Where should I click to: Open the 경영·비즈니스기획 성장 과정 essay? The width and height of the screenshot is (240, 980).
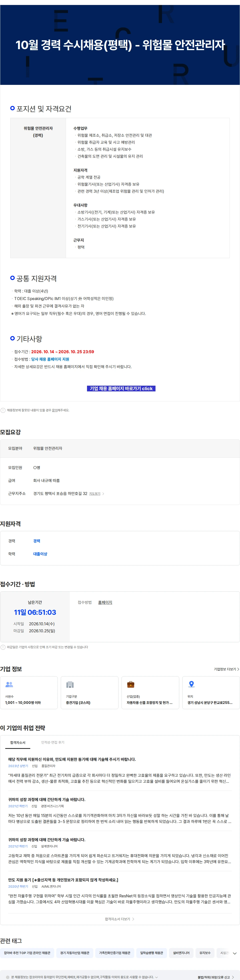coord(46,799)
